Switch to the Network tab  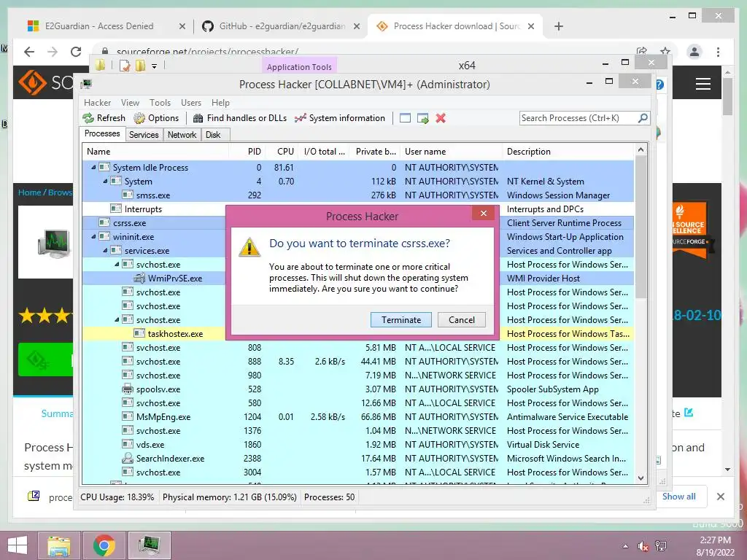(182, 135)
